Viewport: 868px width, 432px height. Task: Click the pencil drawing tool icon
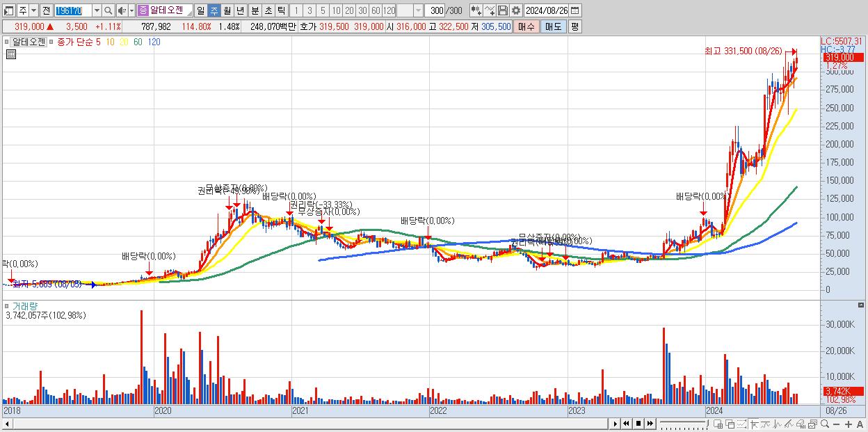[789, 424]
